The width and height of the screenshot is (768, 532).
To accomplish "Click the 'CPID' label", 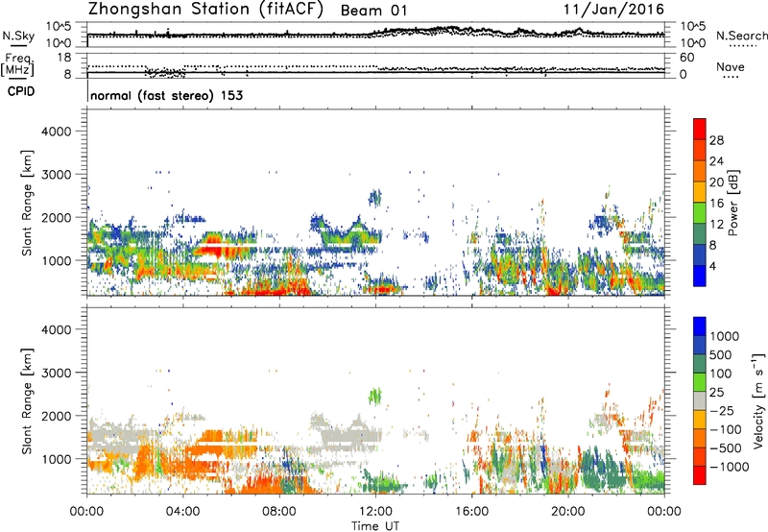I will click(21, 91).
